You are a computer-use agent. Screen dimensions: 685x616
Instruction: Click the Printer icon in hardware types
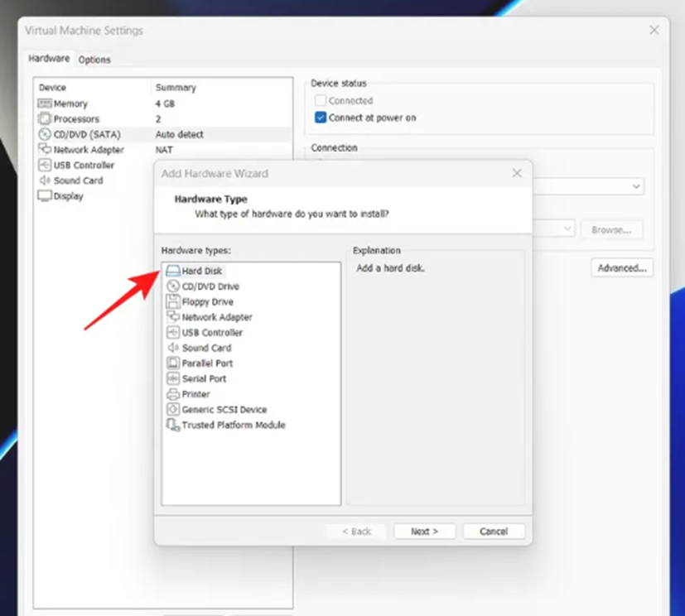click(173, 394)
